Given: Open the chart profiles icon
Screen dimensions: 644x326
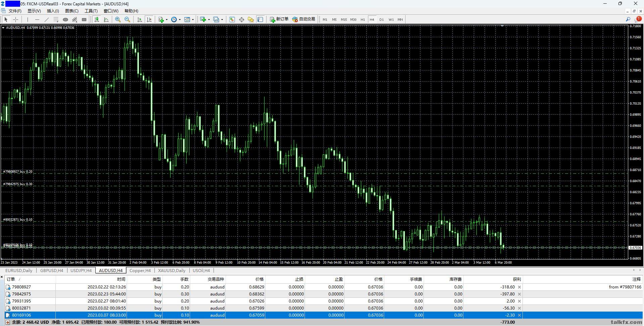Looking at the screenshot, I should click(x=216, y=19).
